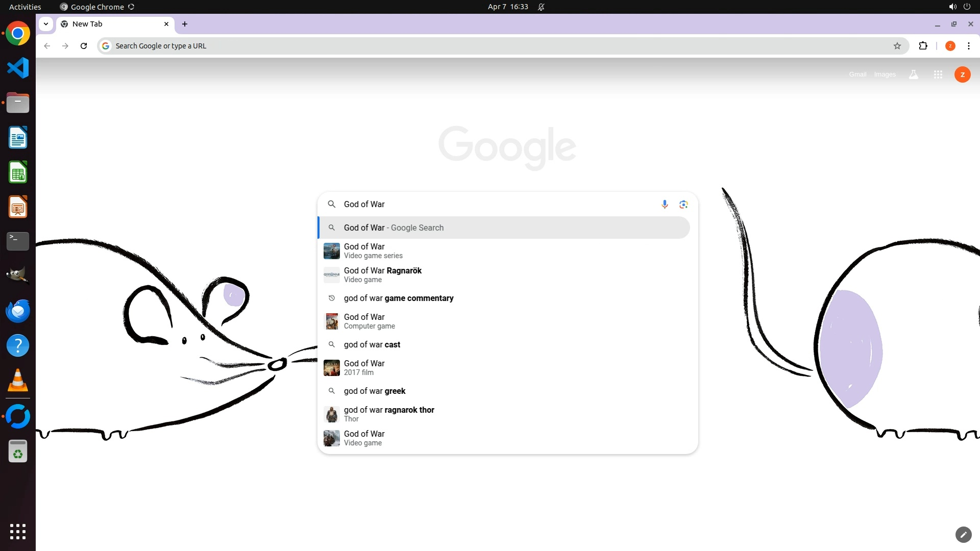Open a new tab with plus button

(185, 24)
